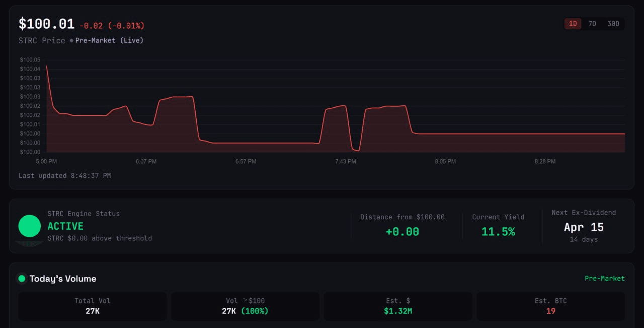Click the Next Ex-Dividend Apr 15 date
Image resolution: width=644 pixels, height=328 pixels.
pos(584,227)
